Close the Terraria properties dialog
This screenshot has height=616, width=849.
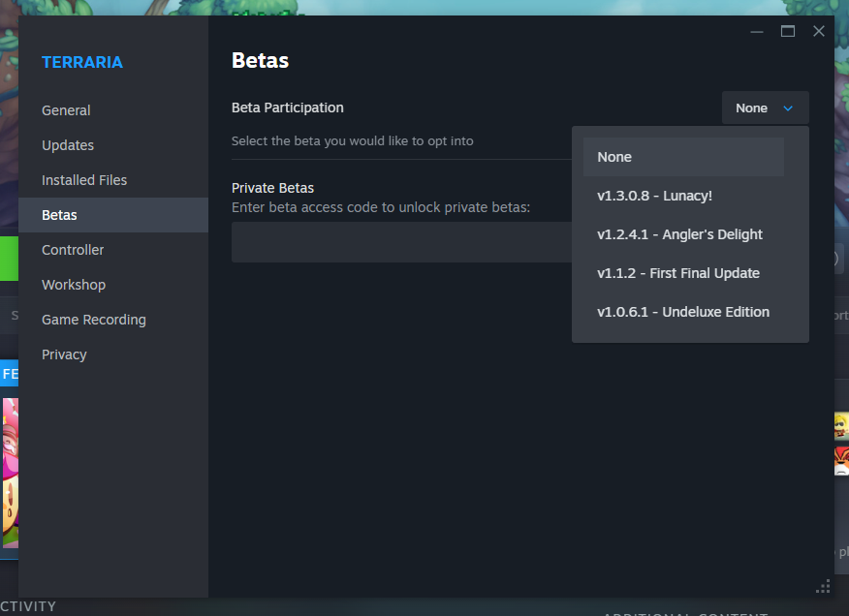point(819,32)
